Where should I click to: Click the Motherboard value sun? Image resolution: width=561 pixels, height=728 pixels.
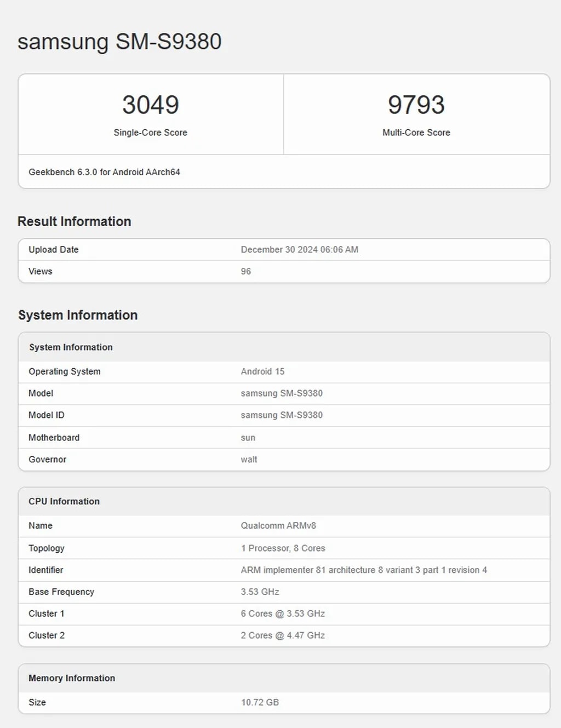pos(248,437)
